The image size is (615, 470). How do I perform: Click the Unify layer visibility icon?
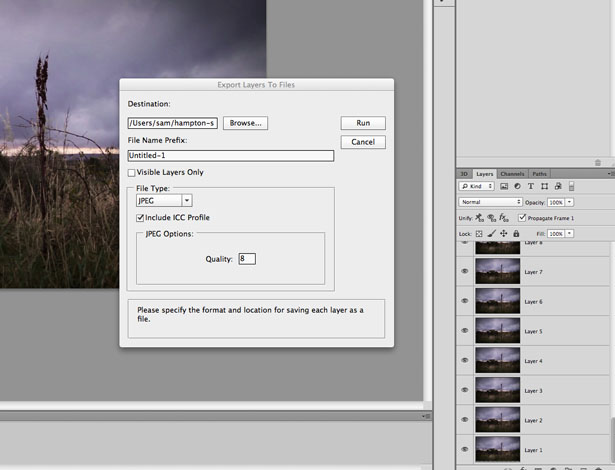[491, 218]
